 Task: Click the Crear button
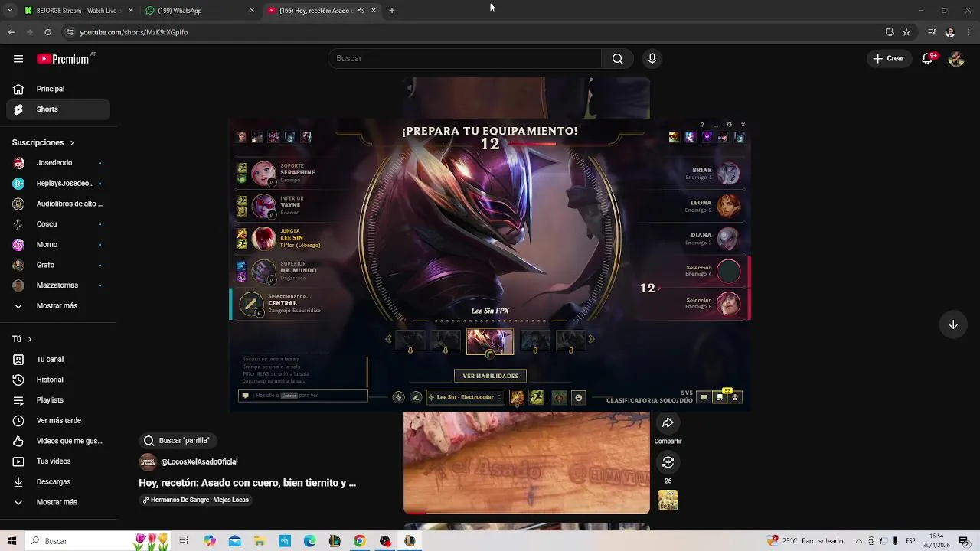pyautogui.click(x=889, y=59)
